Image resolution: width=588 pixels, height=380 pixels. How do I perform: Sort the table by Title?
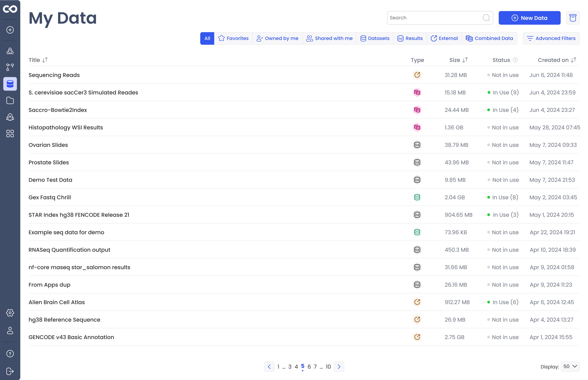pyautogui.click(x=45, y=60)
